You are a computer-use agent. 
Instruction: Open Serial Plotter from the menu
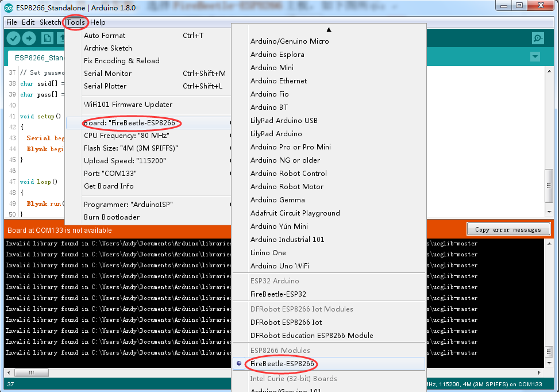(149, 86)
